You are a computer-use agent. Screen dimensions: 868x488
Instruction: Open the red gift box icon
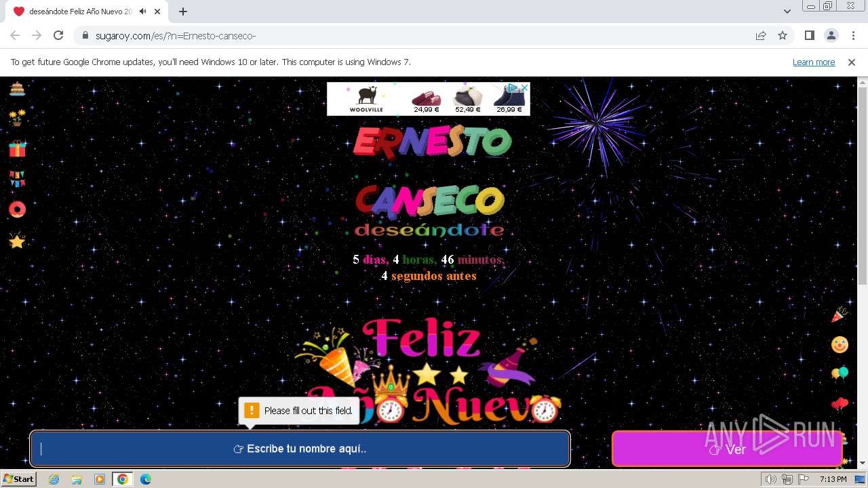(x=17, y=148)
